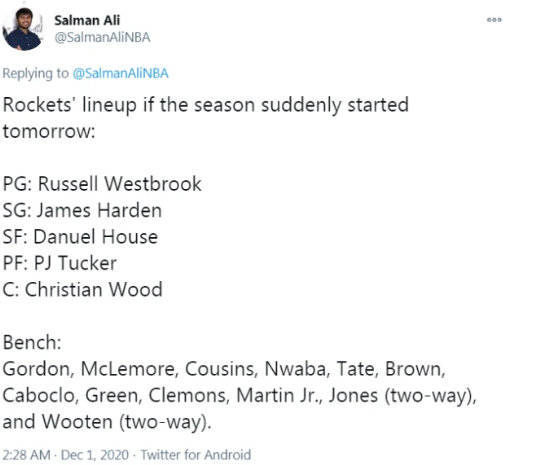The image size is (535, 465).
Task: Click the Salman Ali display name
Action: click(87, 20)
